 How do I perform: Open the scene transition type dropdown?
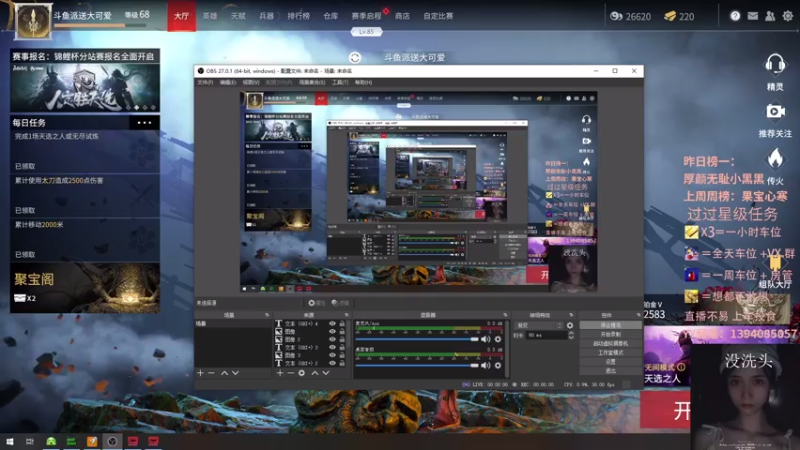tap(539, 325)
